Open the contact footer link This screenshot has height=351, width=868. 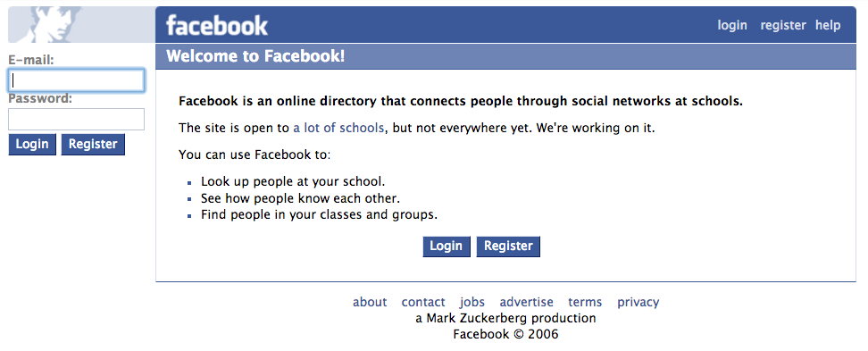coord(423,302)
